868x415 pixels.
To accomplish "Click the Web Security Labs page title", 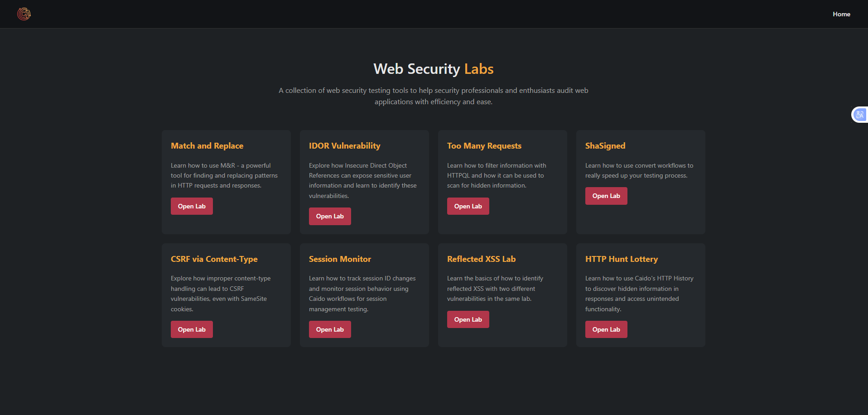I will [x=433, y=69].
